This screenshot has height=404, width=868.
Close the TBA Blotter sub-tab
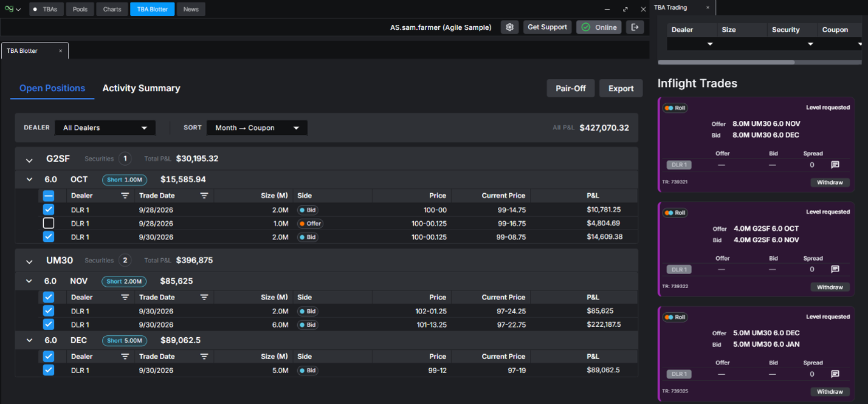(x=60, y=51)
